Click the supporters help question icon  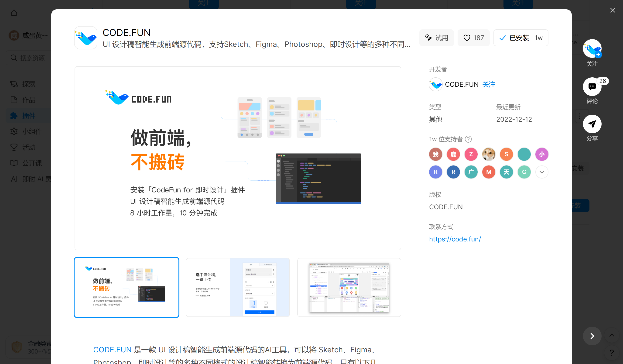(468, 139)
